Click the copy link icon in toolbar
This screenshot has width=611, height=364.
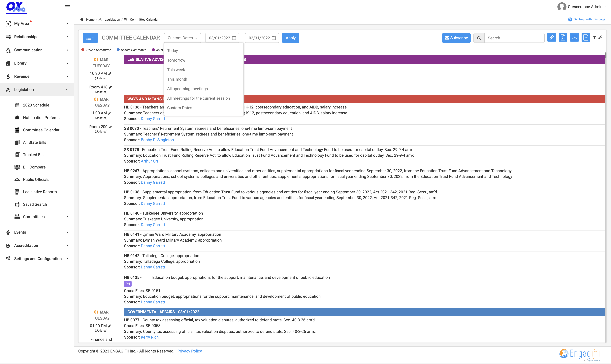[551, 38]
